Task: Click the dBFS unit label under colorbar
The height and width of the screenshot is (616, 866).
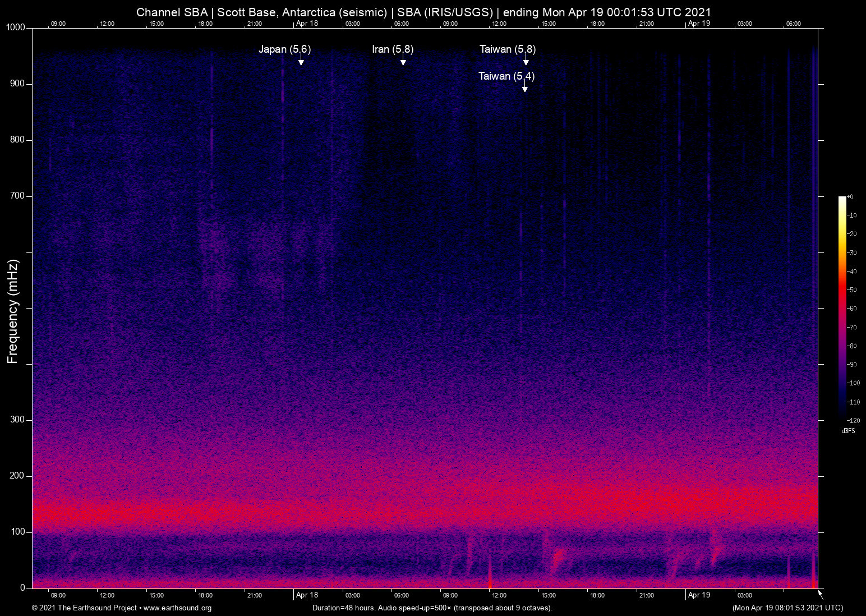Action: click(x=848, y=431)
